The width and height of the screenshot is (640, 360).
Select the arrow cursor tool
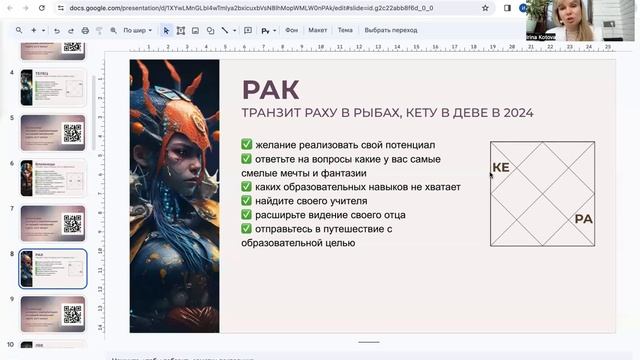pos(166,31)
